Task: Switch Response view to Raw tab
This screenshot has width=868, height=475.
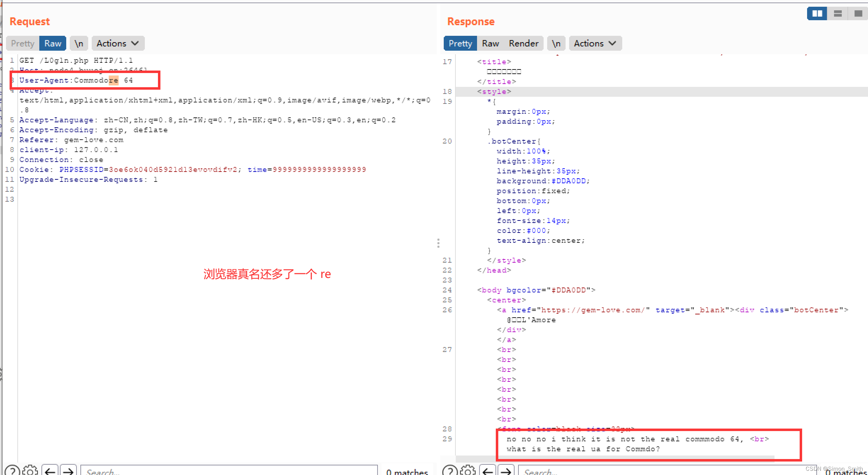Action: [x=490, y=43]
